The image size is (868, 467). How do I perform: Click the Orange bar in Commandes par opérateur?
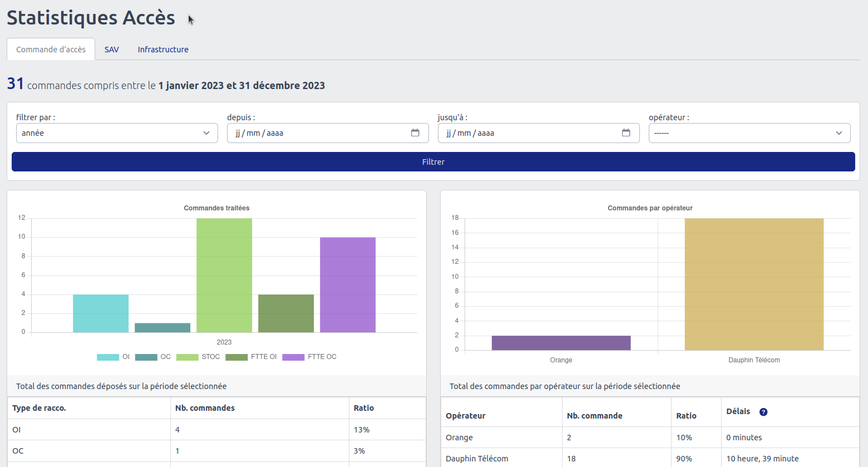click(x=561, y=342)
